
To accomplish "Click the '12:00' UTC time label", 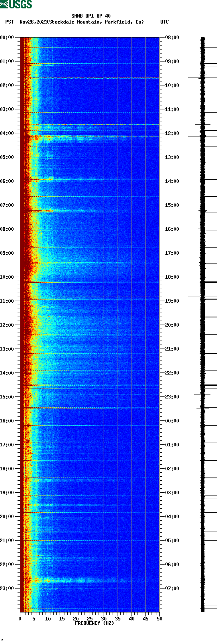I will coord(172,133).
